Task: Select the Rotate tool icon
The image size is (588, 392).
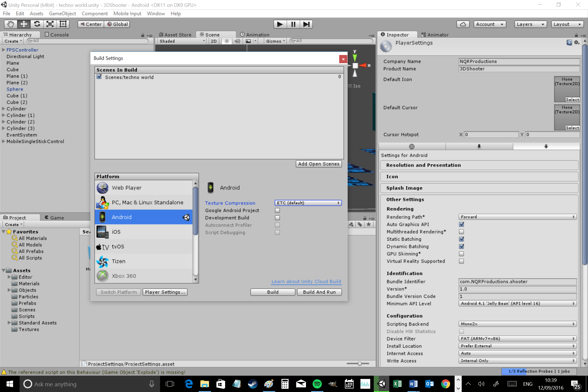Action: pos(37,24)
